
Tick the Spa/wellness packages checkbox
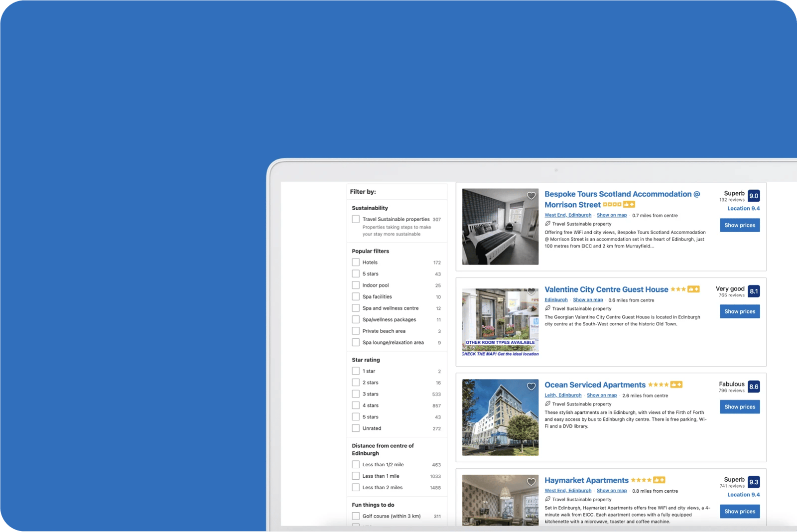356,319
